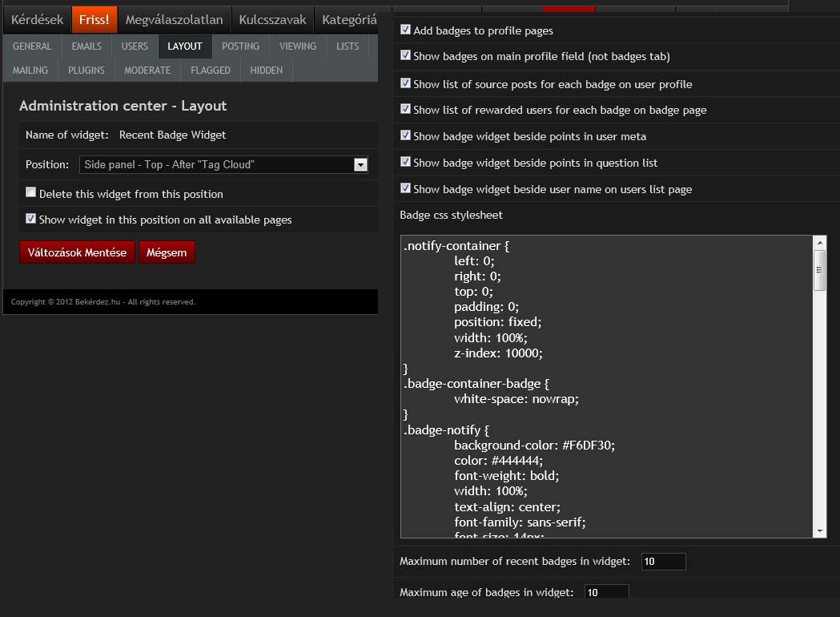Open the Kérdések navigation item

pyautogui.click(x=37, y=20)
